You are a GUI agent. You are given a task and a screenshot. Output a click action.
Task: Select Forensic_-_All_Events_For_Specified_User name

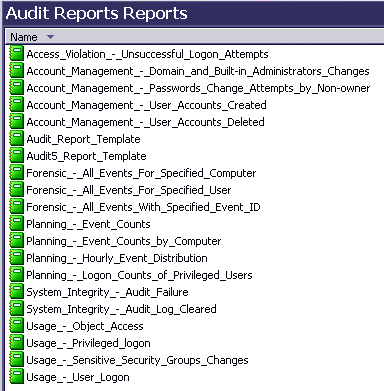click(129, 190)
